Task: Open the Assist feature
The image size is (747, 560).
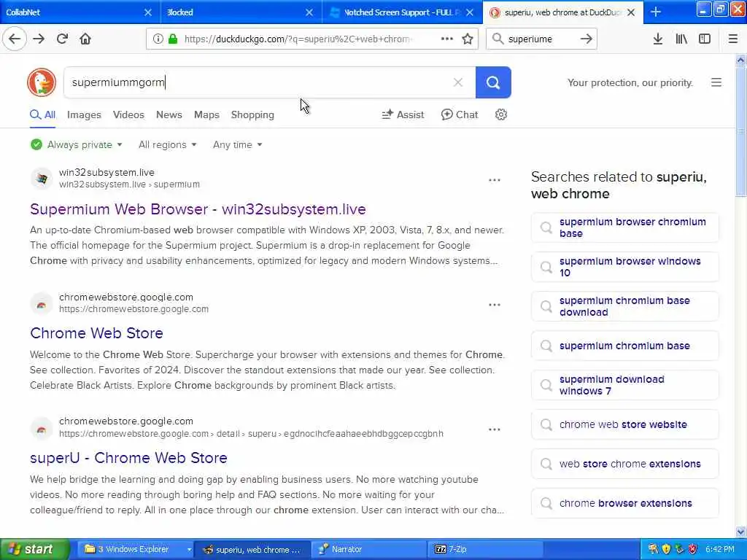Action: coord(403,114)
